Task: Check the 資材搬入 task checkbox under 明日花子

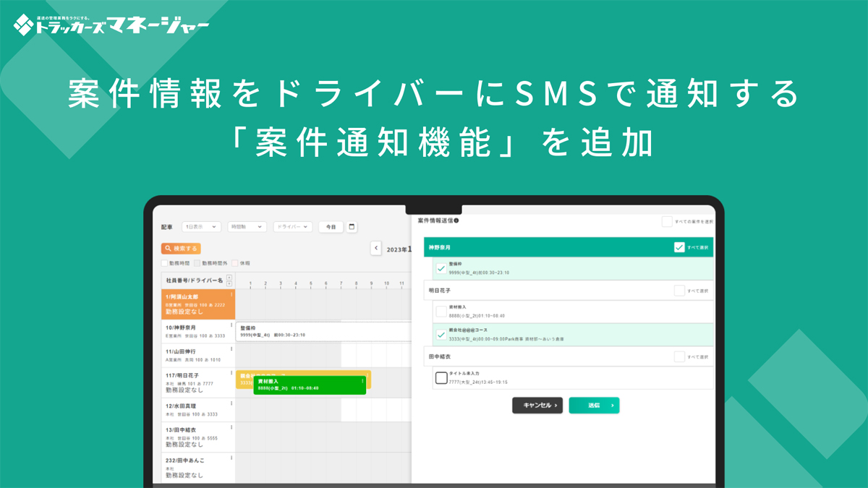Action: 441,310
